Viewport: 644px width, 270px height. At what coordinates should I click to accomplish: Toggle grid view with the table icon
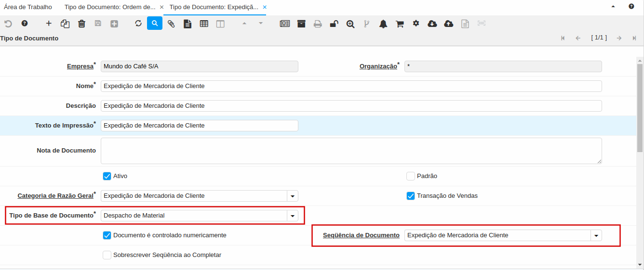tap(204, 24)
